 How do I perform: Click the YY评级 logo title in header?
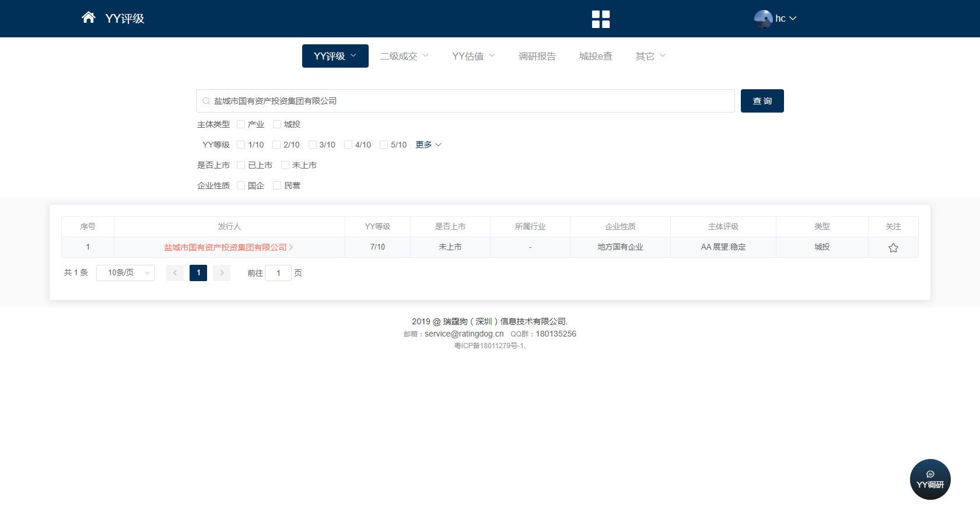tap(125, 19)
